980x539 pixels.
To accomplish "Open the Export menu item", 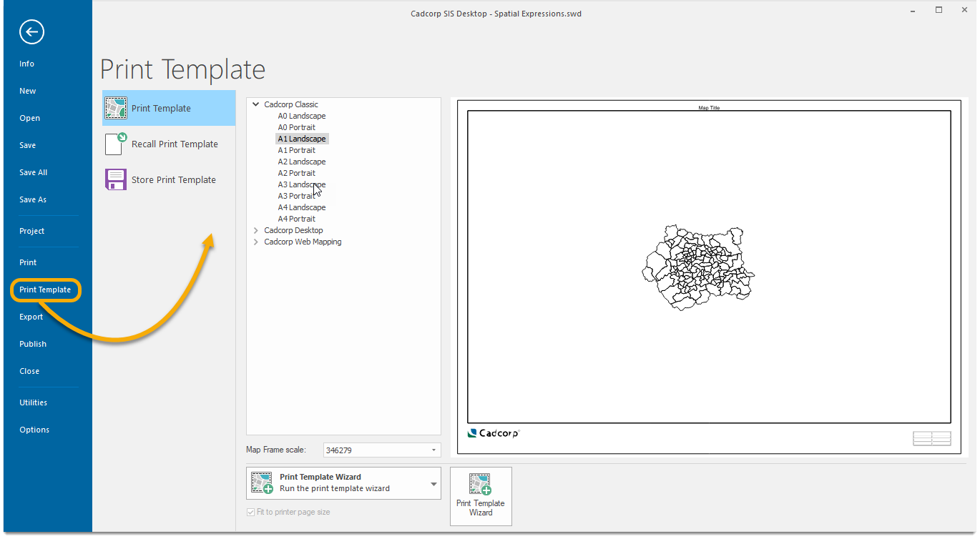I will click(31, 317).
